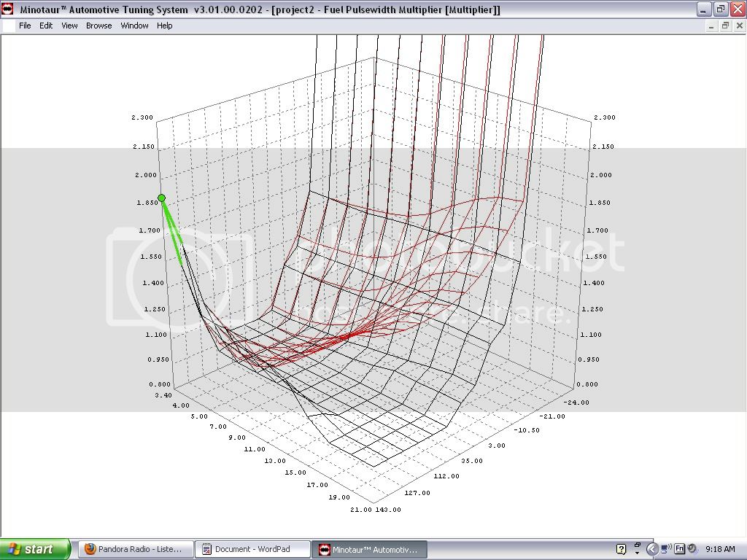This screenshot has width=747, height=560.
Task: Click the document icon left of the File menu
Action: (9, 26)
